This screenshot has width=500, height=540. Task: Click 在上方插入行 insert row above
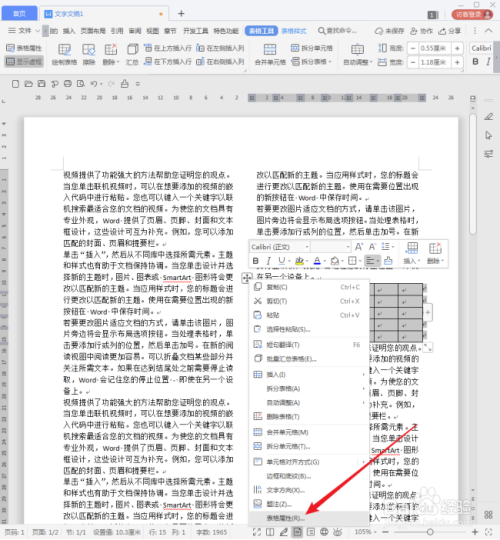[168, 48]
